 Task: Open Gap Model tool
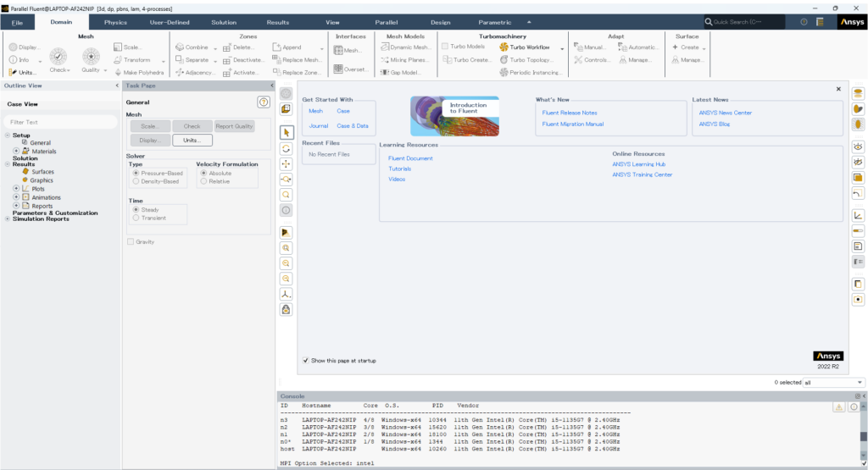pyautogui.click(x=401, y=73)
